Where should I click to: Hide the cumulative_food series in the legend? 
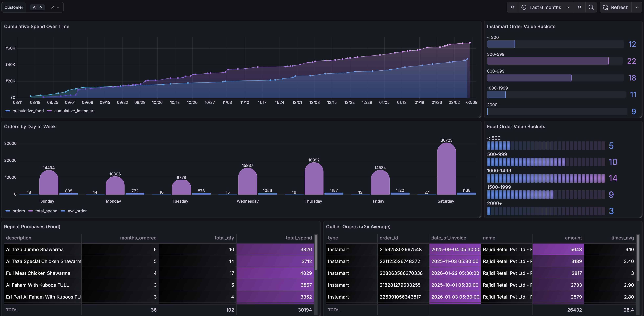(x=28, y=111)
